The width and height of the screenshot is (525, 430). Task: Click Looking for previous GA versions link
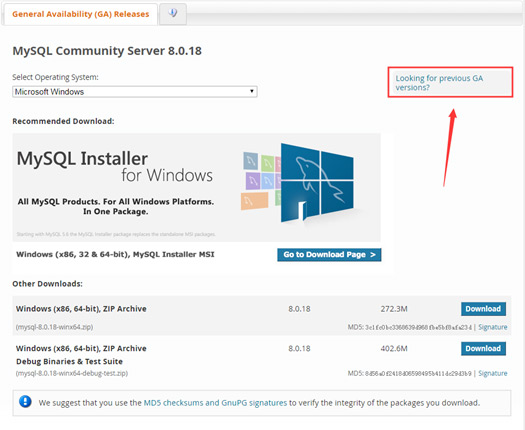(439, 83)
